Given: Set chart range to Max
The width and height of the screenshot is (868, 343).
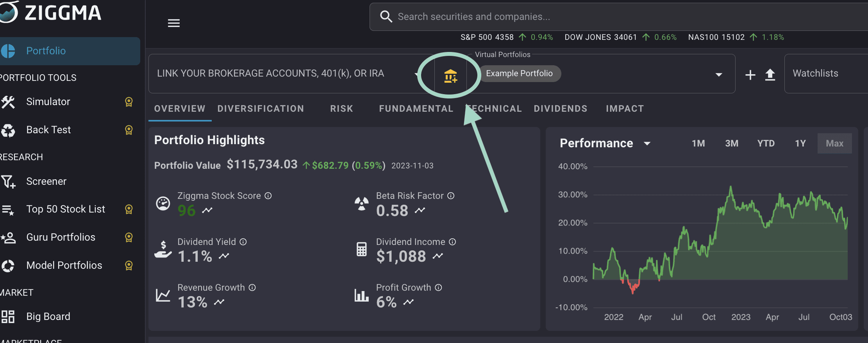Looking at the screenshot, I should [834, 143].
